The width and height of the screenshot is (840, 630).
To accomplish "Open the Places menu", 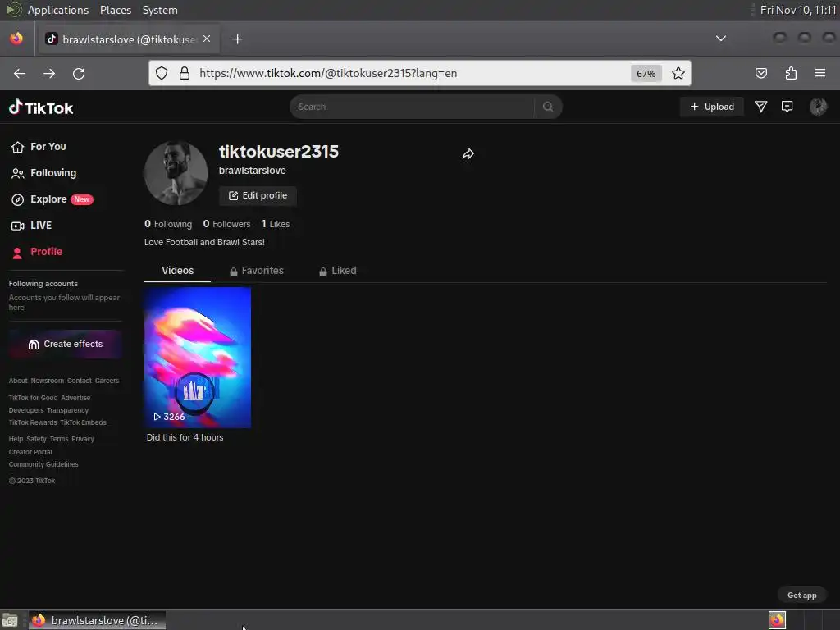I will [x=116, y=10].
